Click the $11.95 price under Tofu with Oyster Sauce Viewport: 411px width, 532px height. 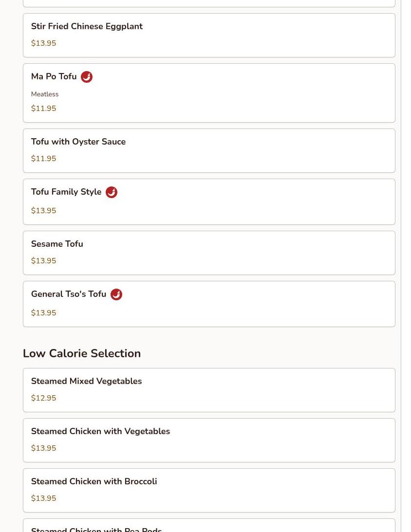click(x=44, y=159)
